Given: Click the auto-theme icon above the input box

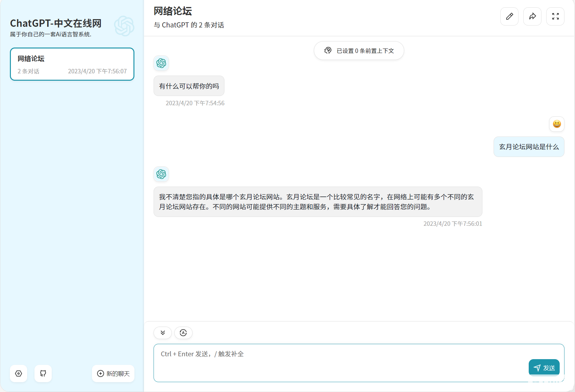Looking at the screenshot, I should [x=183, y=333].
